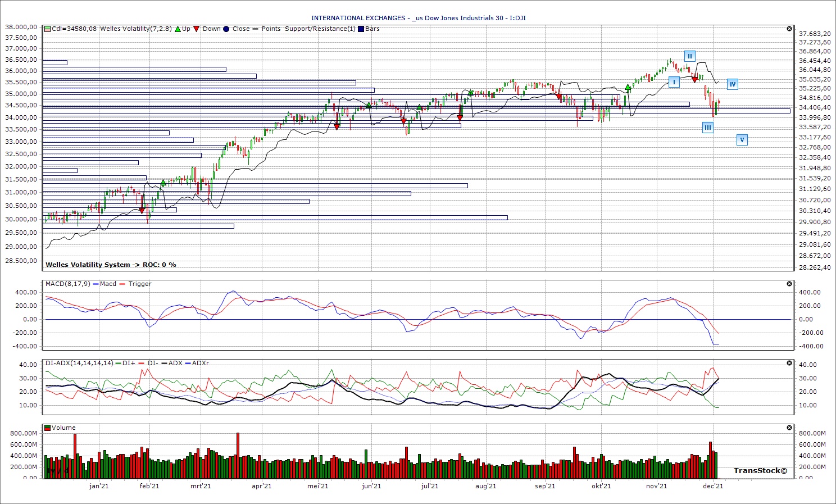Click the mrt'21 date axis label
Image resolution: width=836 pixels, height=504 pixels.
(x=201, y=486)
